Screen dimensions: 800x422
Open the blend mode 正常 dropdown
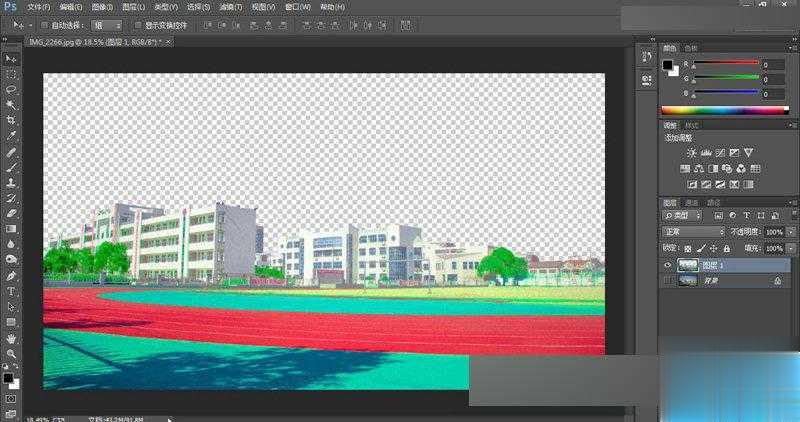693,232
